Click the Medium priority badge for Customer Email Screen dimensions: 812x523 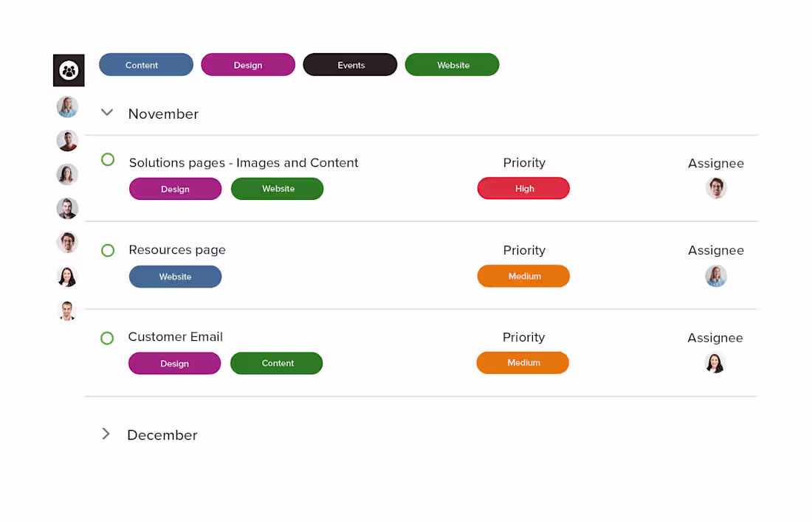pyautogui.click(x=523, y=363)
